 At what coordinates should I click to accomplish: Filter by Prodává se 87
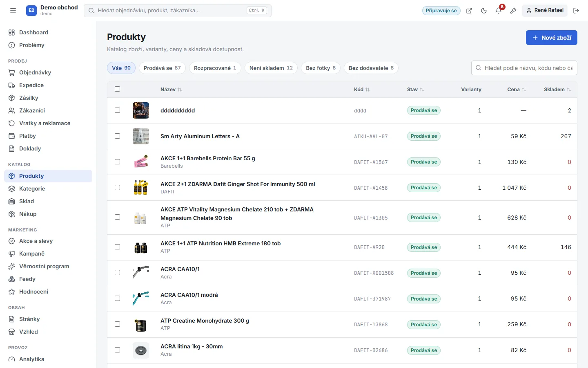click(162, 68)
